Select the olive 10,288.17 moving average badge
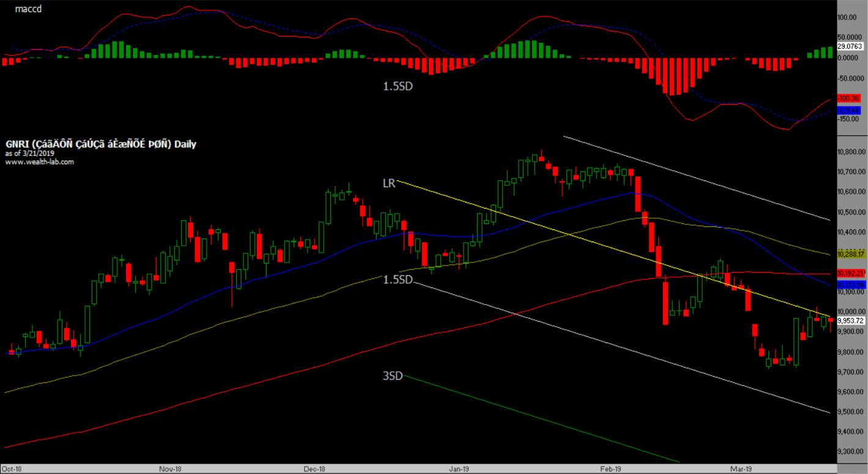The image size is (868, 474). click(850, 253)
